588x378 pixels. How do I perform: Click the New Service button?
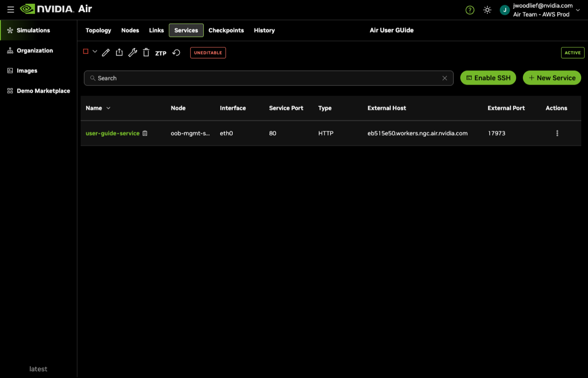(x=552, y=78)
